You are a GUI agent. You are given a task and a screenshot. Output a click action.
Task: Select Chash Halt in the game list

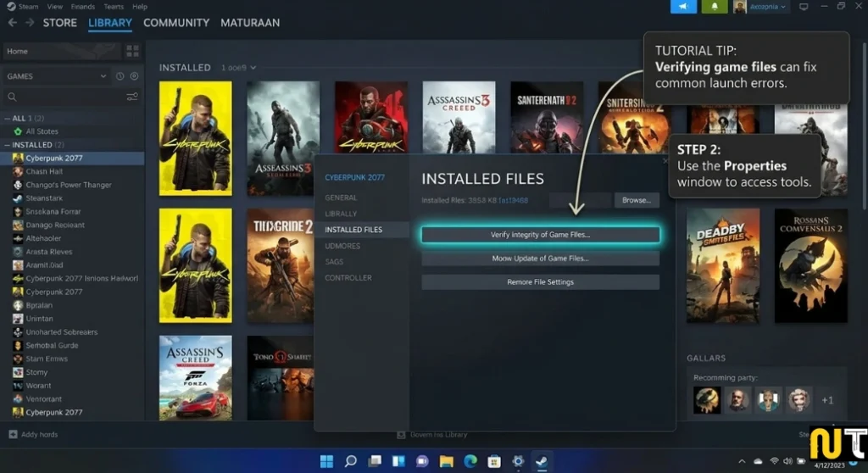[44, 172]
